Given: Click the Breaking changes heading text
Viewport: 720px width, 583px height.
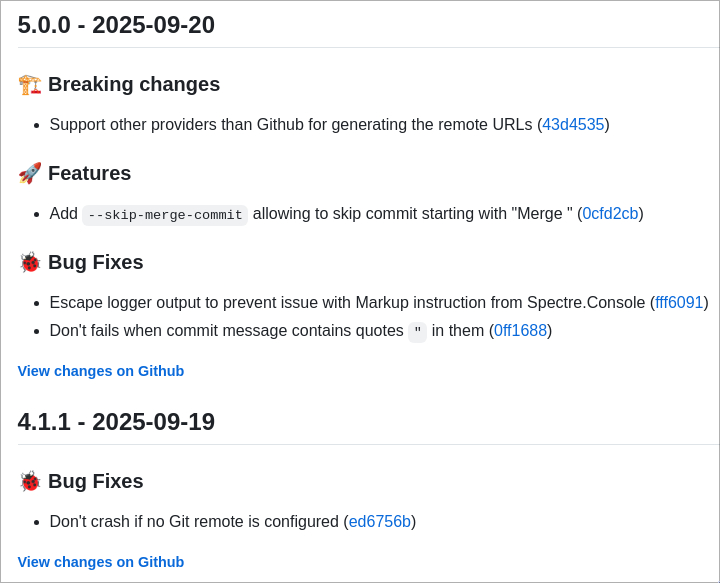Looking at the screenshot, I should (x=134, y=85).
